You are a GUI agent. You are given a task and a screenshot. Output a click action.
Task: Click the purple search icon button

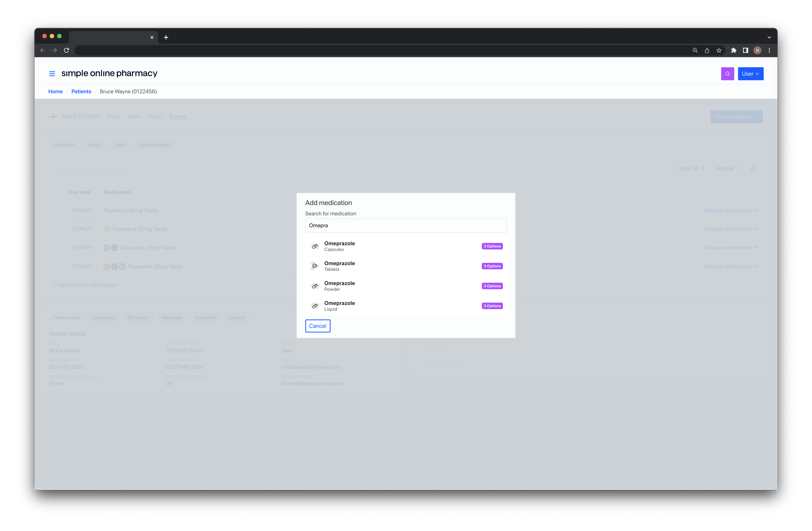(727, 74)
